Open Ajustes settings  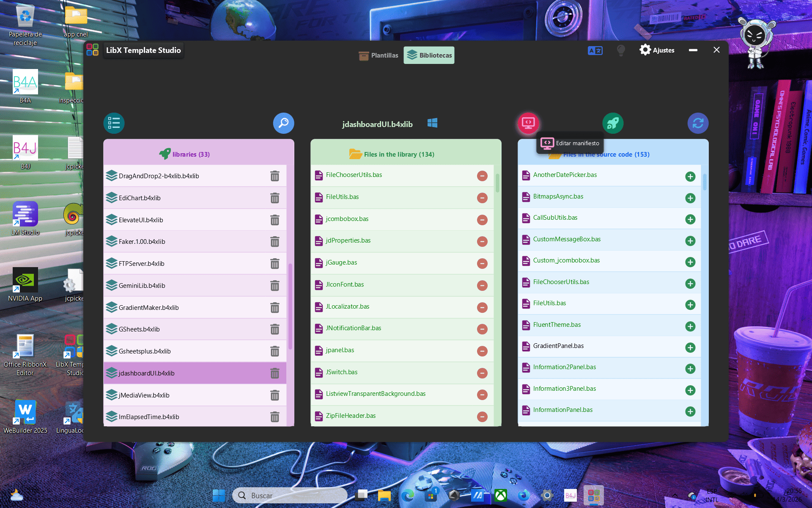click(x=657, y=50)
